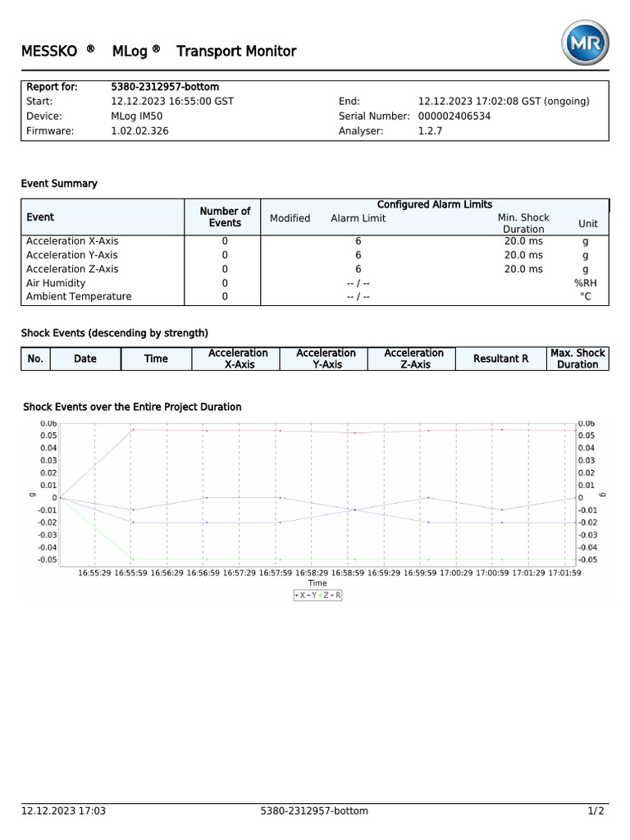This screenshot has height=840, width=630.
Task: Click 'Shock Events (descending by strength)' heading
Action: coord(115,333)
